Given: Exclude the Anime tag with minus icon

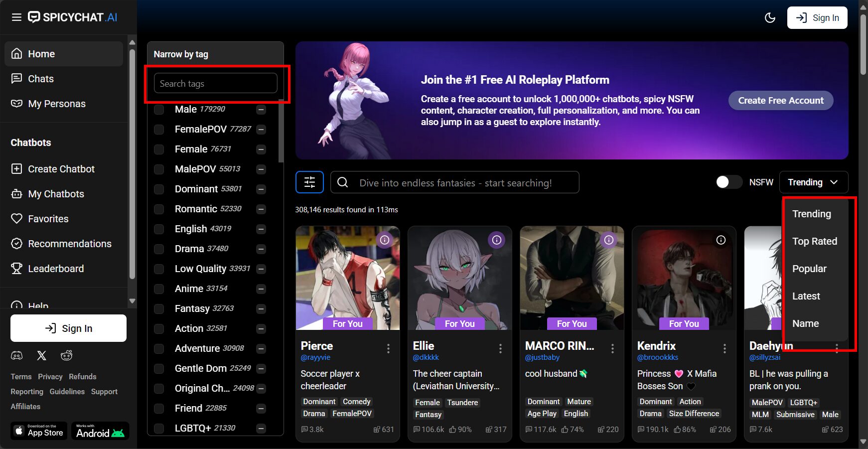Looking at the screenshot, I should (x=261, y=289).
